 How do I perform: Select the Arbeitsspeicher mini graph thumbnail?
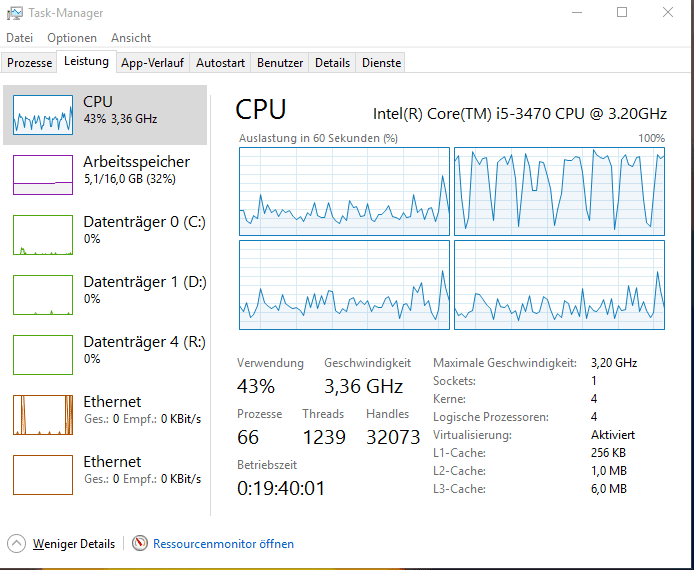tap(43, 175)
